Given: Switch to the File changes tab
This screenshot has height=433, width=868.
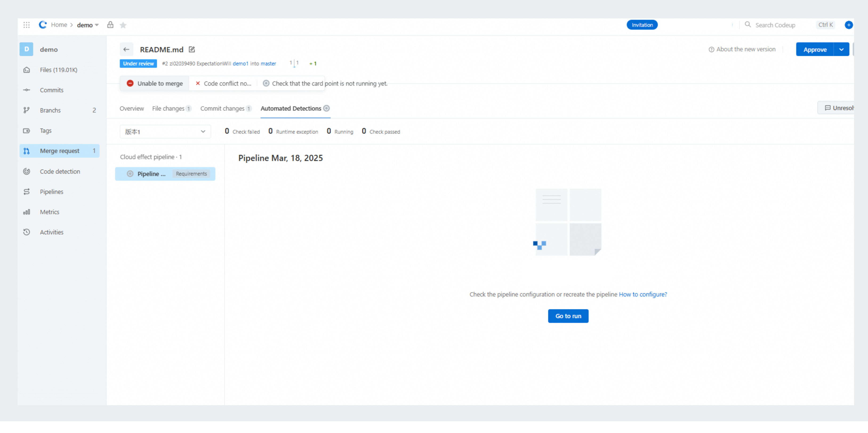Looking at the screenshot, I should click(x=171, y=108).
